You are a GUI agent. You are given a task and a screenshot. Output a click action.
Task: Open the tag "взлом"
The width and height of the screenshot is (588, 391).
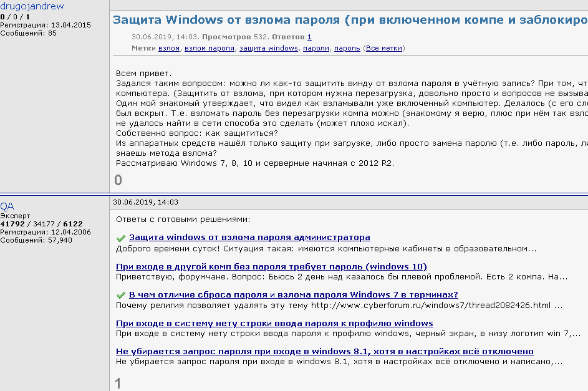click(169, 49)
